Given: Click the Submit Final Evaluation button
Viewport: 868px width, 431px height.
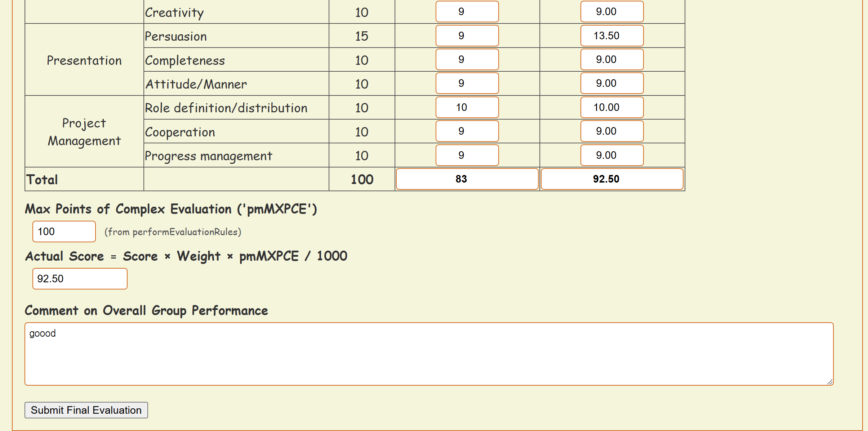Looking at the screenshot, I should (x=86, y=410).
